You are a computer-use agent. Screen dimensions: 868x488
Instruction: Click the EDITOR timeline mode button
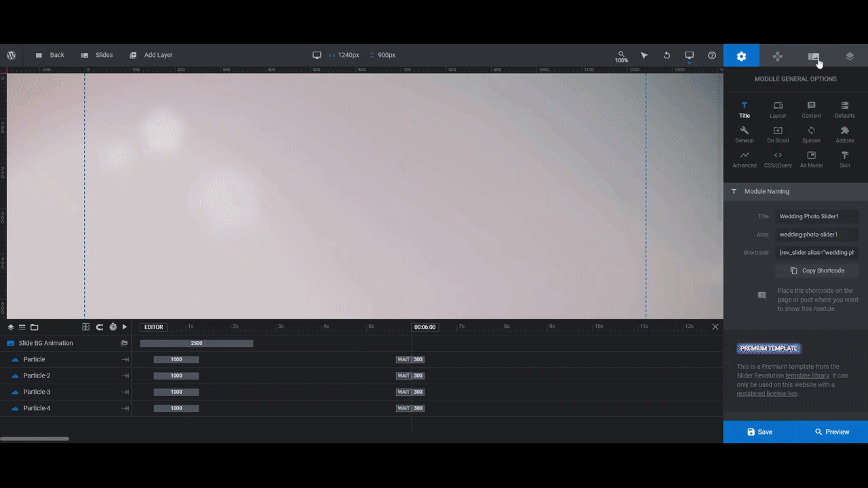[154, 327]
